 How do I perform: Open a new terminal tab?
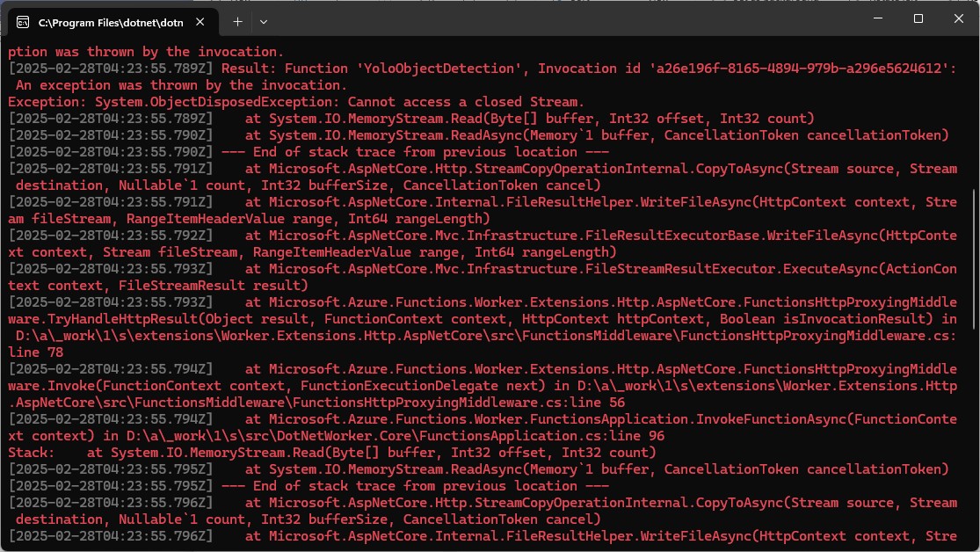pos(237,20)
